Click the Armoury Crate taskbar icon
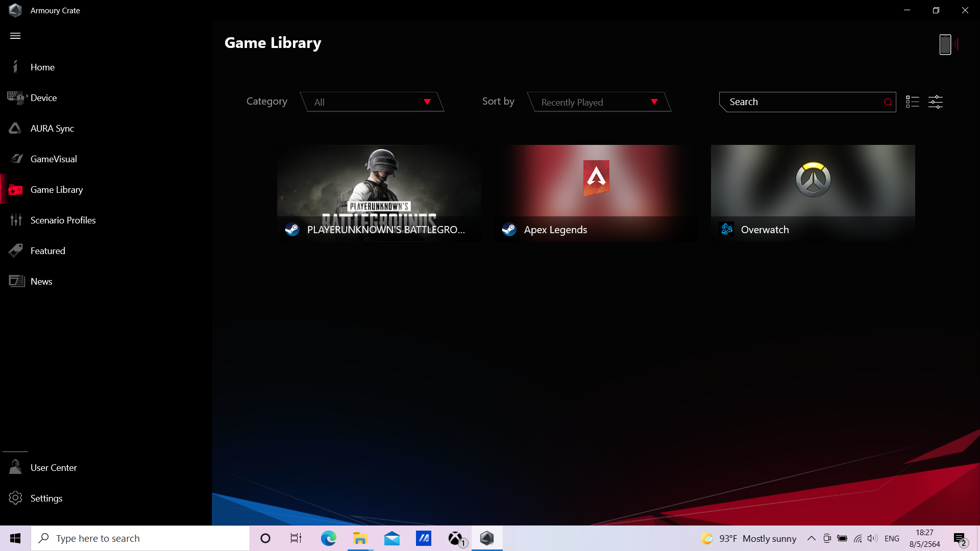This screenshot has height=551, width=980. [487, 538]
